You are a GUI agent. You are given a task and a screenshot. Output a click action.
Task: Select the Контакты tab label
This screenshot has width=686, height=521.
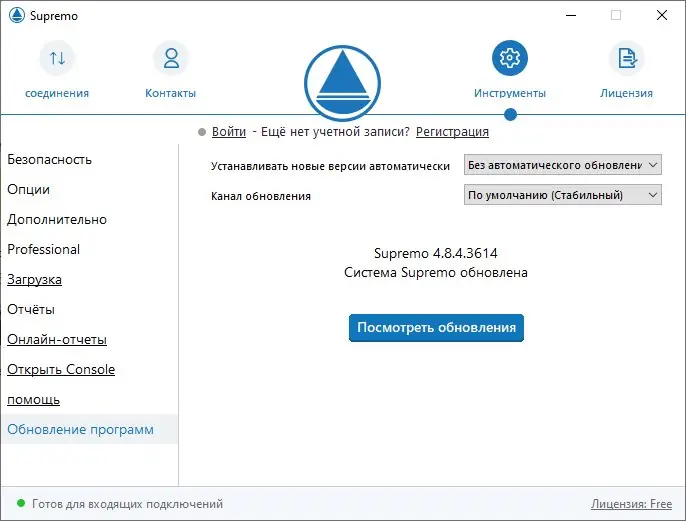171,93
